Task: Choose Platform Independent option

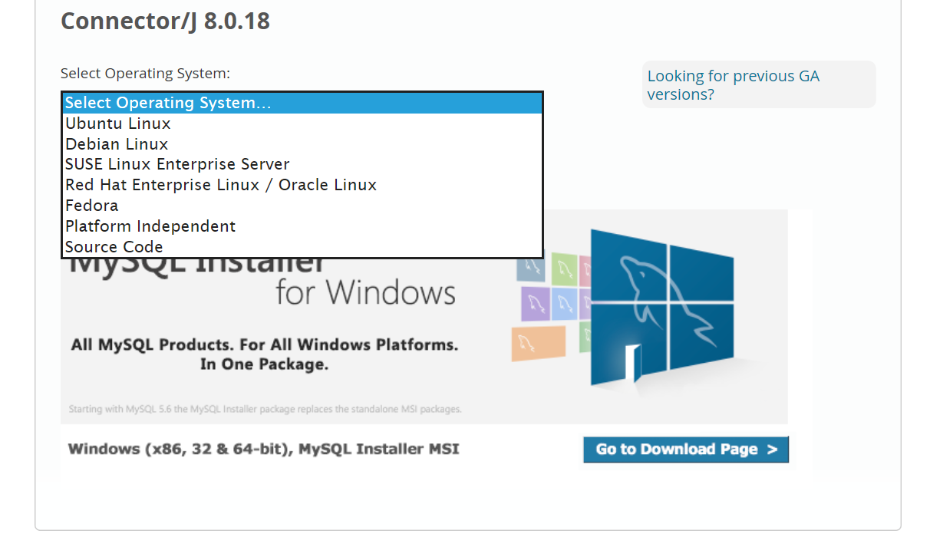Action: [x=302, y=226]
